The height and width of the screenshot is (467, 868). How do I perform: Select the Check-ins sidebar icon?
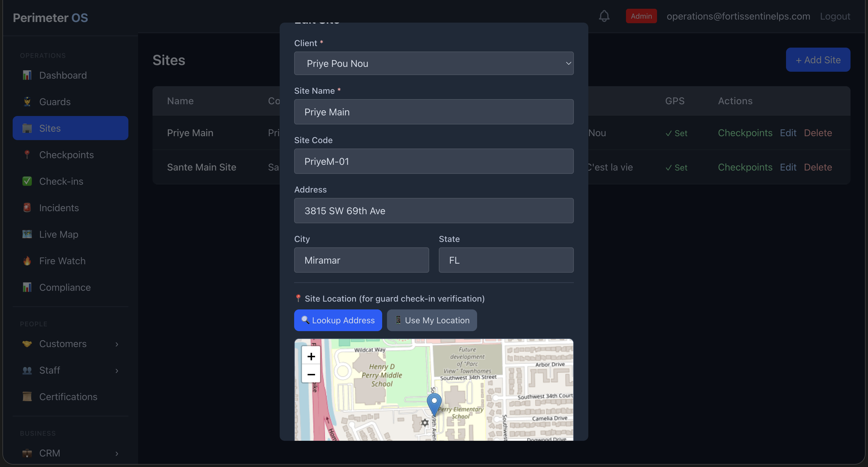pyautogui.click(x=27, y=181)
